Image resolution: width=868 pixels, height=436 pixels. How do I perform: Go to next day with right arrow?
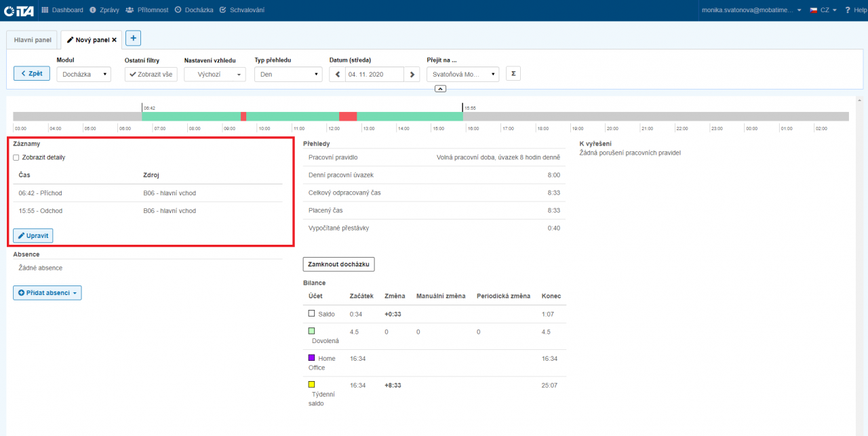[x=412, y=74]
